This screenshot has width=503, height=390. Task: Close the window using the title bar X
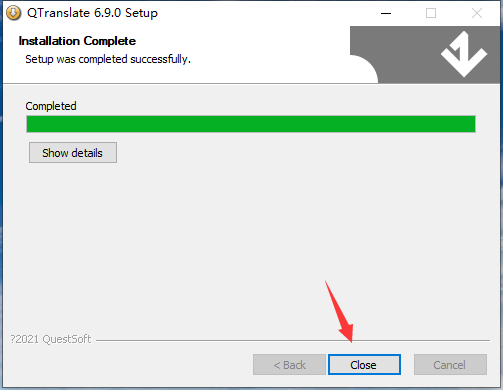pyautogui.click(x=477, y=13)
